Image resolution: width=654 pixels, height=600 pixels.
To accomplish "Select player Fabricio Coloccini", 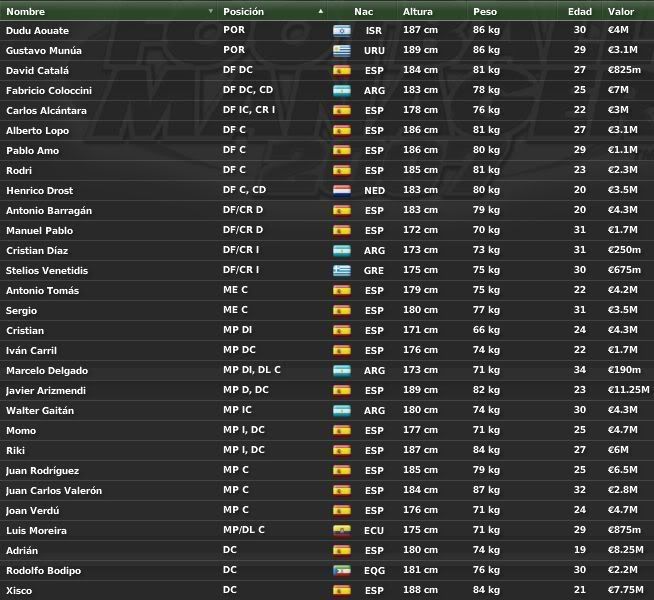I will (x=49, y=90).
